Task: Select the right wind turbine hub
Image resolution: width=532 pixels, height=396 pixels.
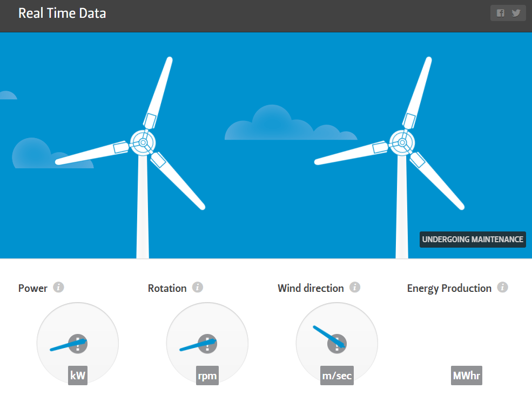Action: click(402, 142)
